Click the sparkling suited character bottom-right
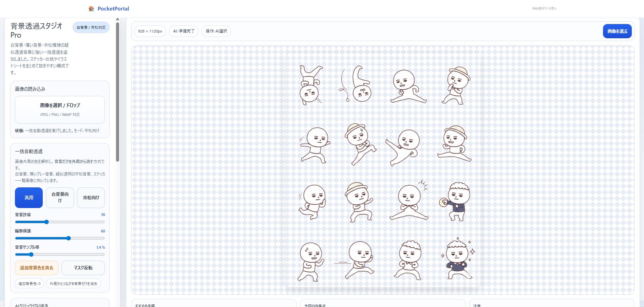Screen dimensions: 644x307 [458, 260]
